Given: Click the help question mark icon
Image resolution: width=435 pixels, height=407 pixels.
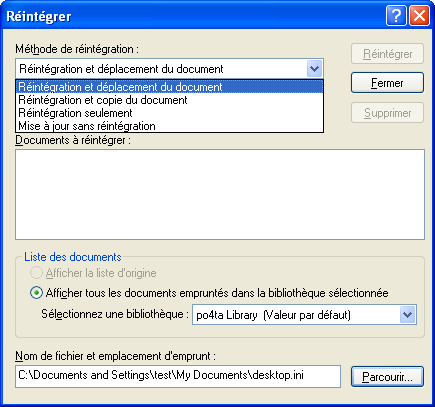Looking at the screenshot, I should click(x=396, y=15).
